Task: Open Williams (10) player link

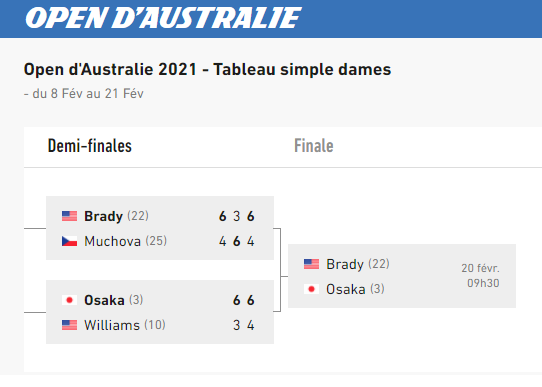Action: pyautogui.click(x=125, y=325)
